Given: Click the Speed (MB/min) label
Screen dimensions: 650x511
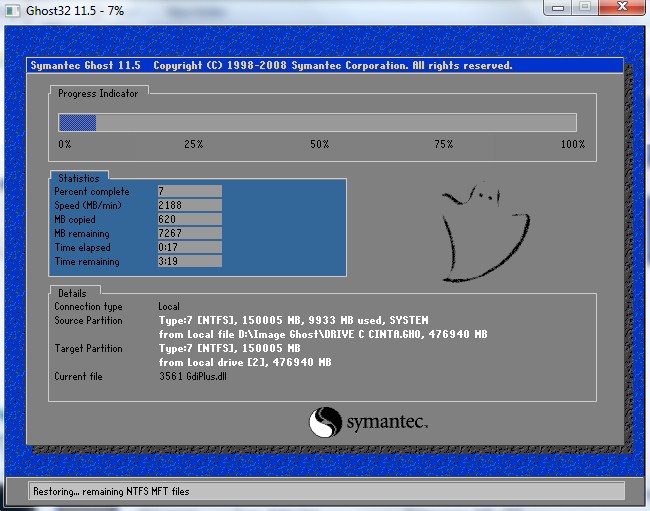Looking at the screenshot, I should coord(88,206).
